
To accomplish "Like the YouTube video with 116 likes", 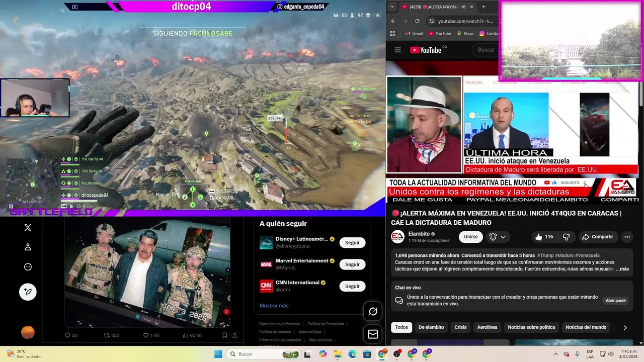I will [544, 237].
